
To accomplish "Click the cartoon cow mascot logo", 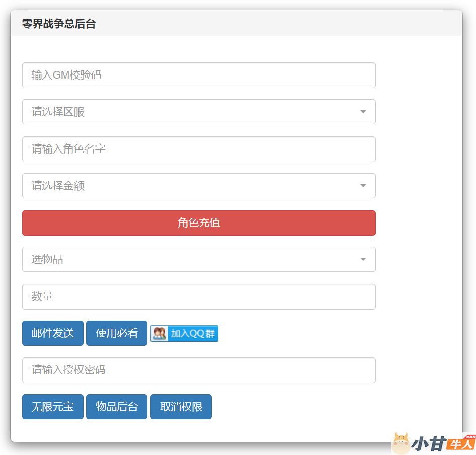I will coord(402,443).
